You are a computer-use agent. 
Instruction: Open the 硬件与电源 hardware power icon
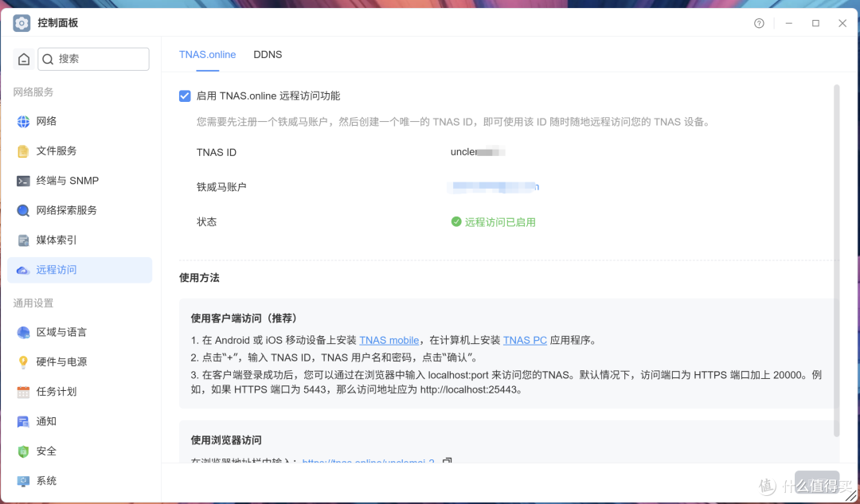[x=23, y=362]
